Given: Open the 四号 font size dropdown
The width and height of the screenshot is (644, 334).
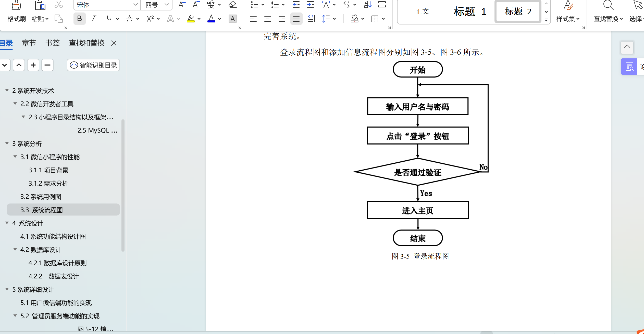Looking at the screenshot, I should click(167, 5).
